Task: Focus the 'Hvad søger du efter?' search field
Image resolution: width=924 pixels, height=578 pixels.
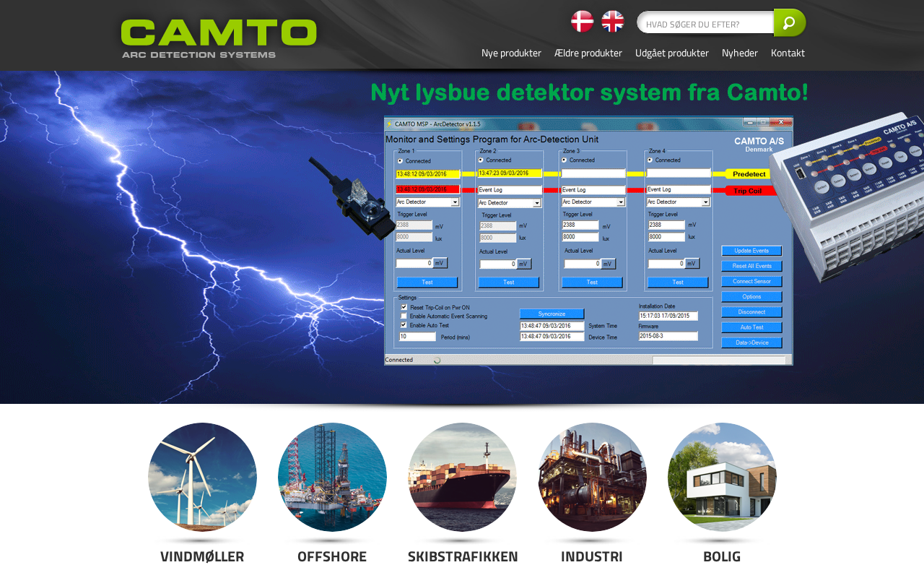Action: pos(706,23)
